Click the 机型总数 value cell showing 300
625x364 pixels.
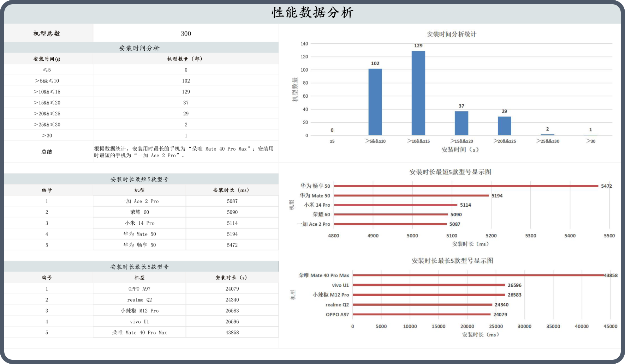(x=186, y=34)
